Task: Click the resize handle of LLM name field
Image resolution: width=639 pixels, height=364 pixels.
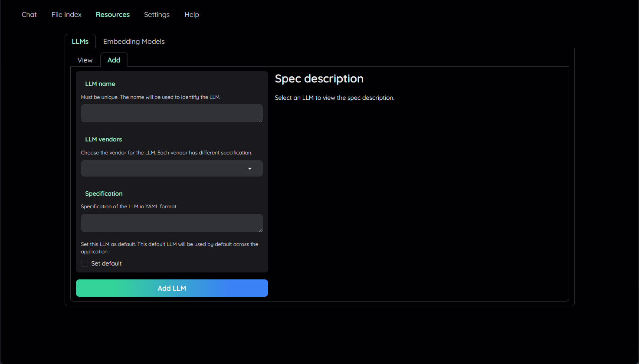Action: (x=260, y=120)
